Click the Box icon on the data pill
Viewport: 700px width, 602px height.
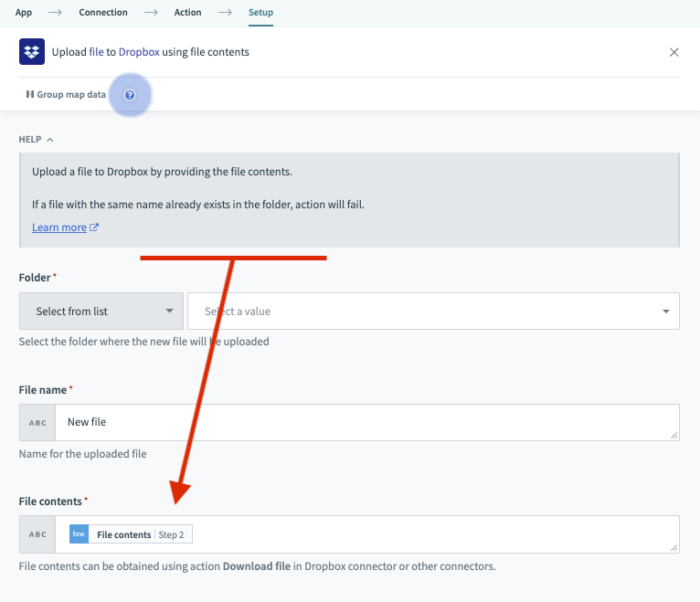pyautogui.click(x=79, y=534)
